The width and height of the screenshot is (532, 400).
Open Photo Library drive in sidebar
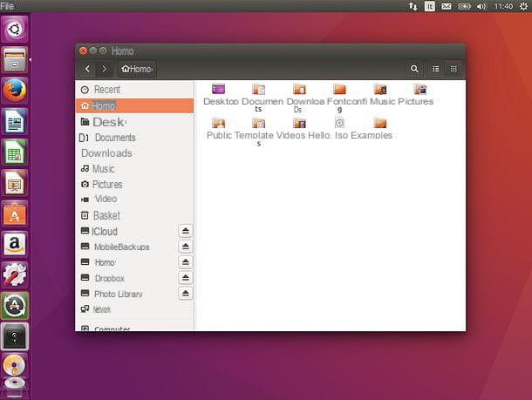(x=126, y=294)
